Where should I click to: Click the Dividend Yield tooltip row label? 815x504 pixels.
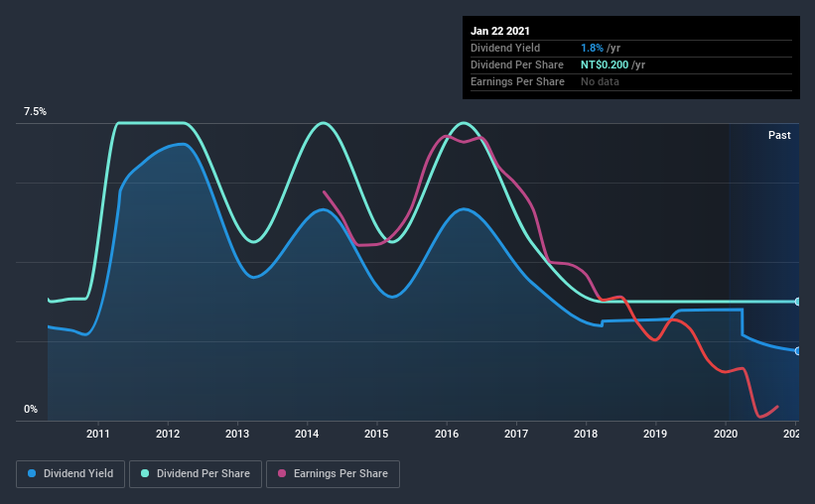point(505,48)
